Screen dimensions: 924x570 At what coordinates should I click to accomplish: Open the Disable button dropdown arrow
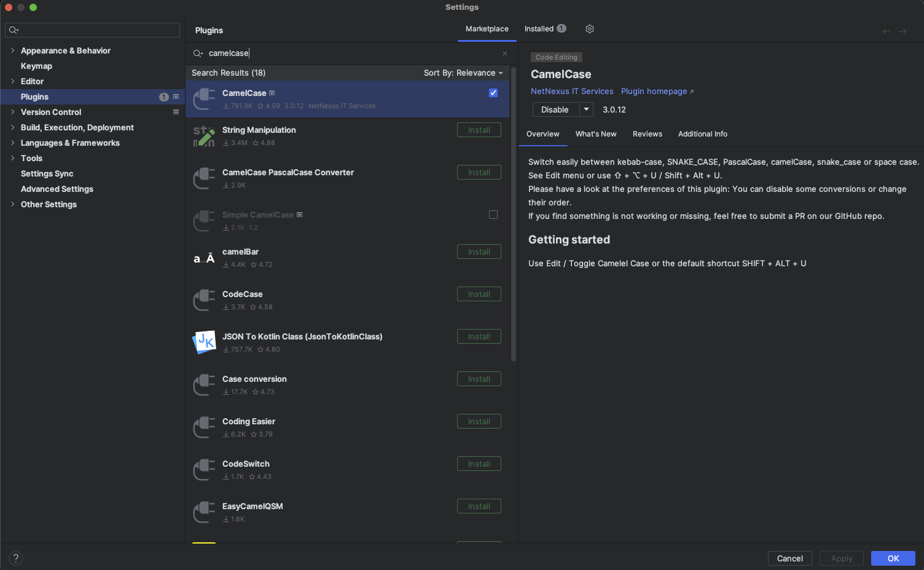point(587,109)
